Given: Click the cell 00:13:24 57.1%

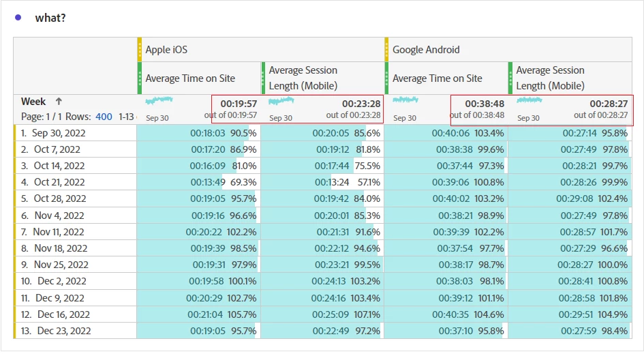Looking at the screenshot, I should coord(322,182).
